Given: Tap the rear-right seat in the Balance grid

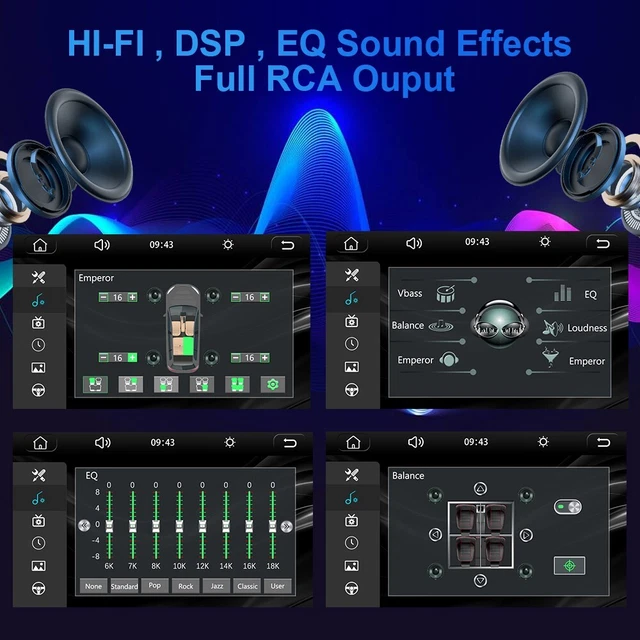Looking at the screenshot, I should [x=496, y=551].
